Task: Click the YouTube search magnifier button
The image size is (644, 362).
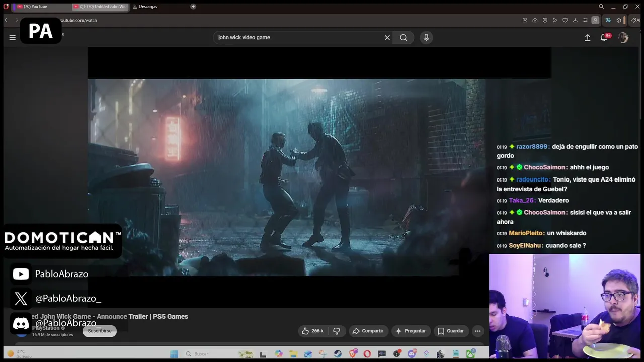Action: click(404, 37)
